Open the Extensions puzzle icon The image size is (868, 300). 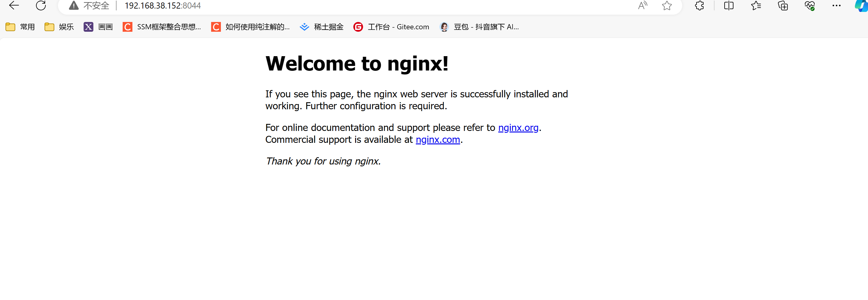[x=700, y=6]
